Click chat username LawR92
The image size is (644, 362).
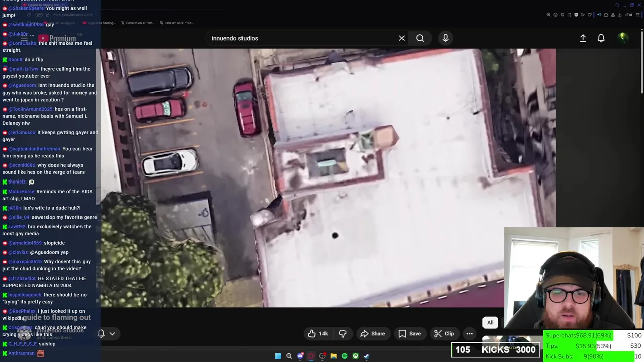[x=16, y=227]
